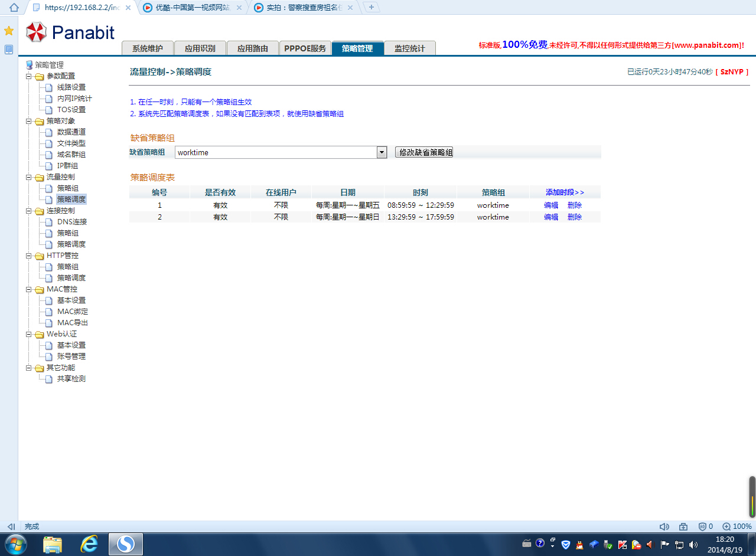Click 删除 link for schedule row 2
This screenshot has height=556, width=756.
[x=574, y=217]
